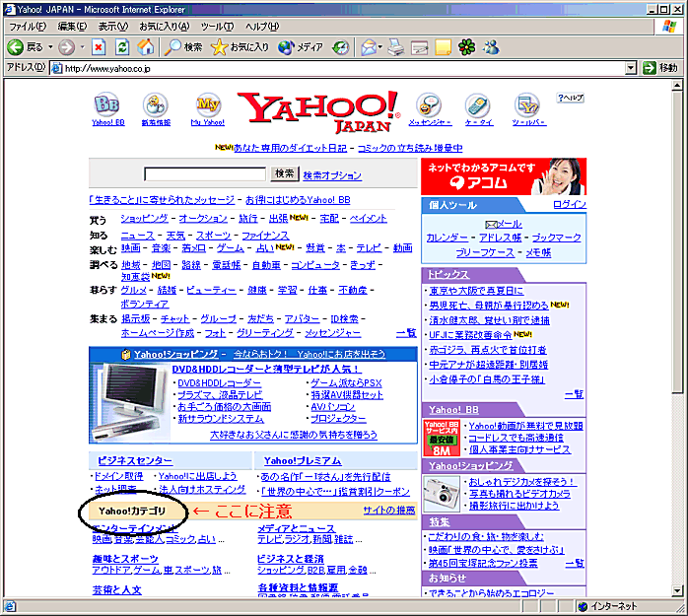Open the オークション link
This screenshot has height=616, width=688.
203,218
